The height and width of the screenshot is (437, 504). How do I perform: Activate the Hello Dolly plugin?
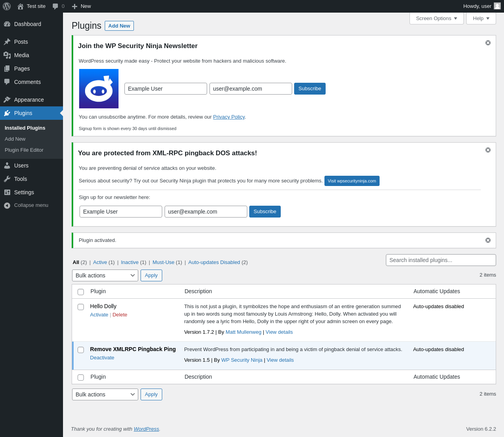click(x=99, y=315)
